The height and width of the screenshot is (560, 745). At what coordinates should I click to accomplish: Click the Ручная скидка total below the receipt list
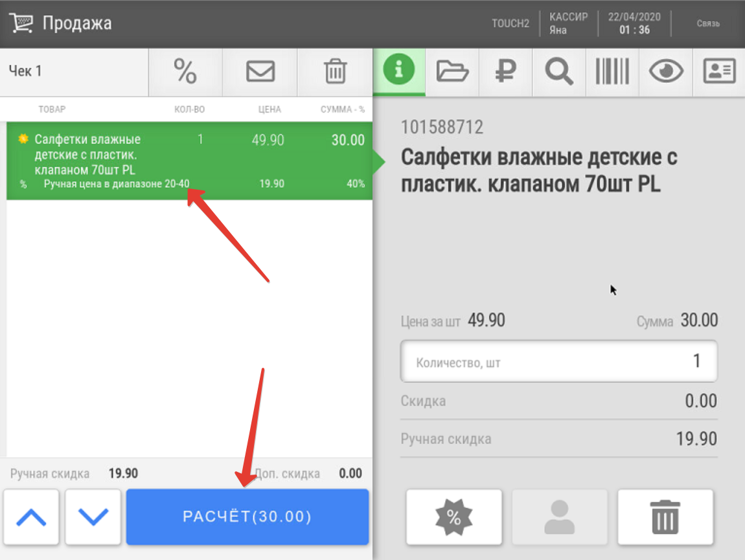(74, 473)
